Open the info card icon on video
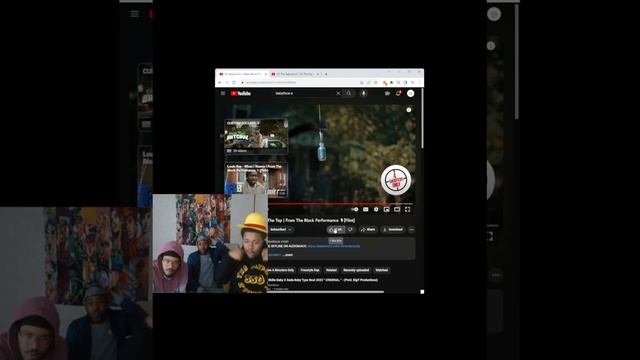This screenshot has height=360, width=640. (x=409, y=110)
